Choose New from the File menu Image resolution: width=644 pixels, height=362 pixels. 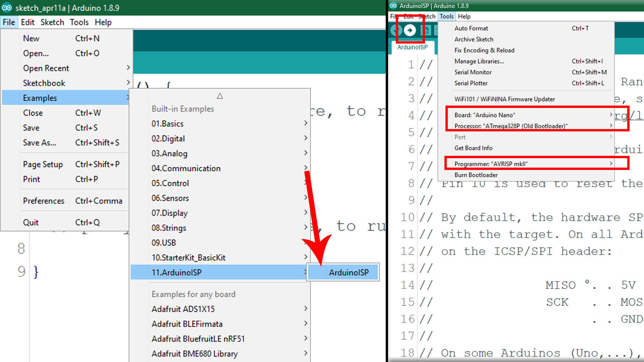click(65, 38)
